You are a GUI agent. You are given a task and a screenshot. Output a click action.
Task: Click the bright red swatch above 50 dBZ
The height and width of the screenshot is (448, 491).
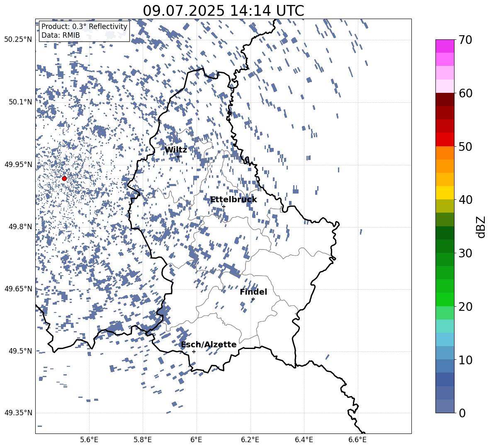tap(445, 140)
